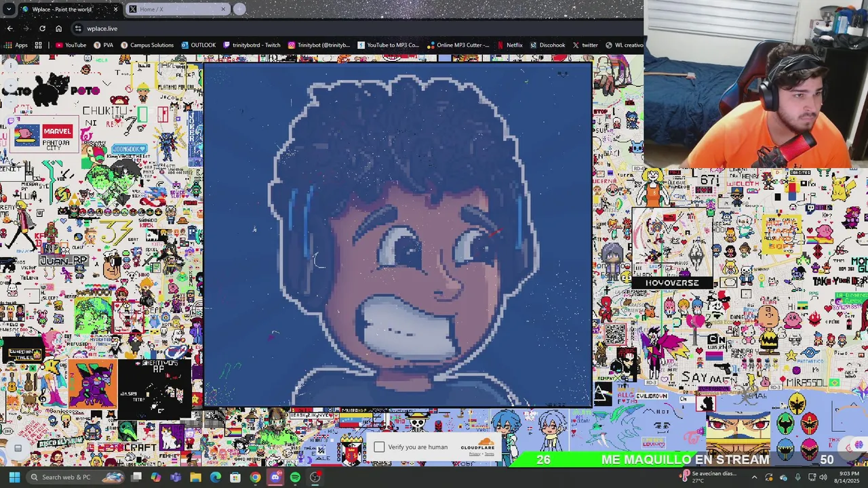Open the WL creativo bookmark
868x488 pixels.
pos(624,45)
